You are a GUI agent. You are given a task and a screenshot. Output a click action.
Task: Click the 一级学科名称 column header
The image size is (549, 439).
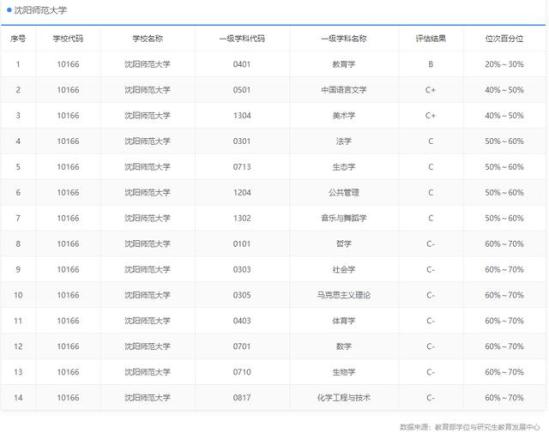(343, 39)
